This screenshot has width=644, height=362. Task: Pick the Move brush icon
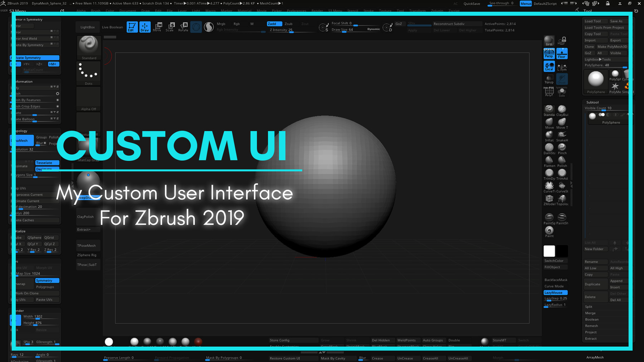[x=549, y=123]
